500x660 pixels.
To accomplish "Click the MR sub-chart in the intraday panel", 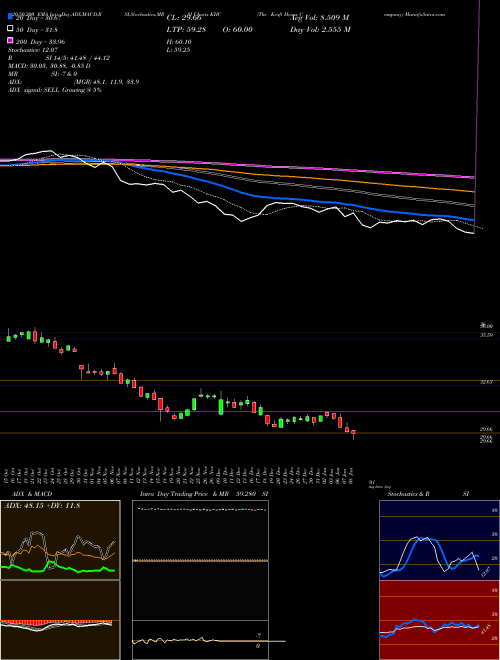I will 200,640.
